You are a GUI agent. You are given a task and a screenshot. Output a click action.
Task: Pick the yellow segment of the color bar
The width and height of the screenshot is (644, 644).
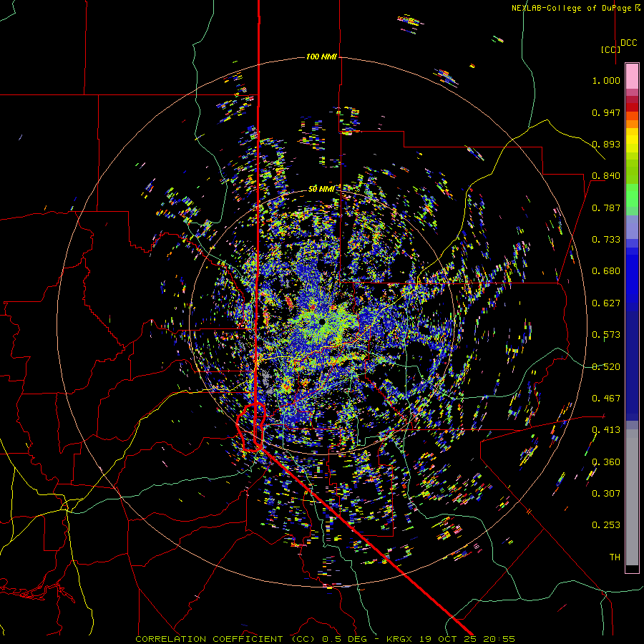click(632, 141)
